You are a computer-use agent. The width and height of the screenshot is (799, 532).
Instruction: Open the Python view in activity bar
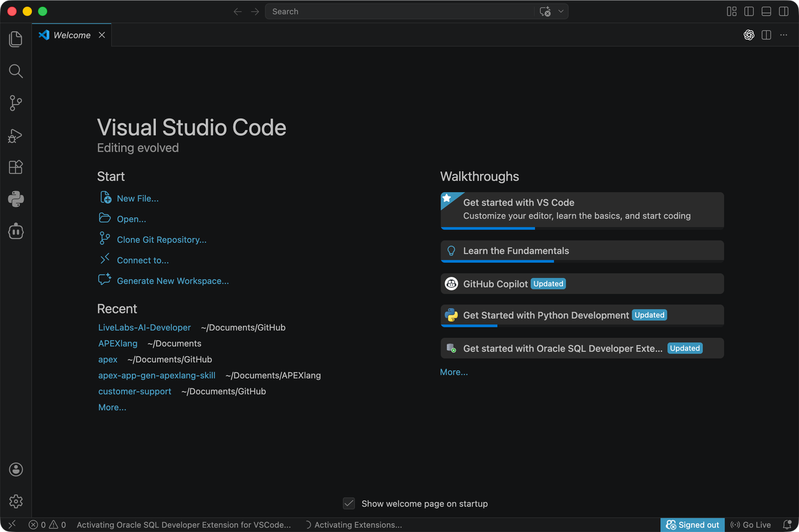click(16, 199)
